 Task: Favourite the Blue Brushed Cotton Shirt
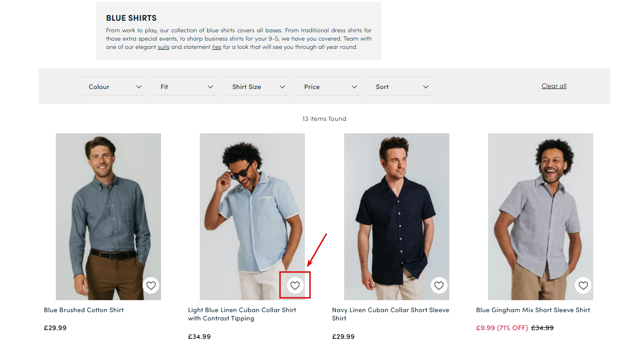(151, 286)
